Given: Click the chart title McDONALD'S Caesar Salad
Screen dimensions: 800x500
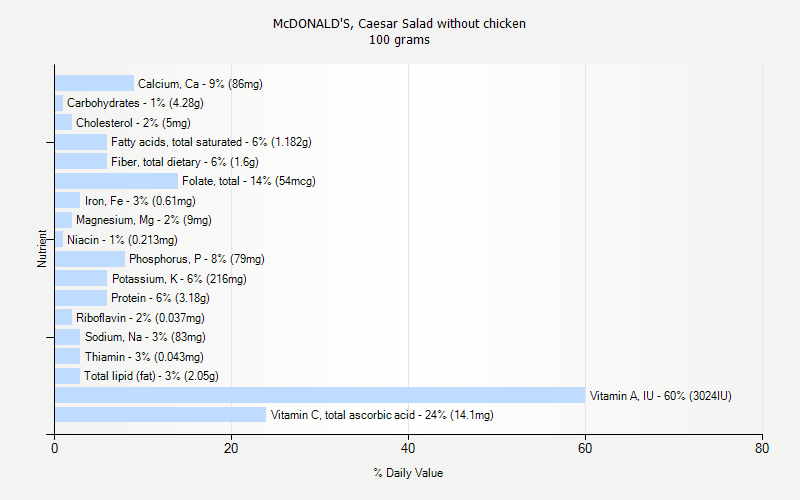Looking at the screenshot, I should [399, 24].
